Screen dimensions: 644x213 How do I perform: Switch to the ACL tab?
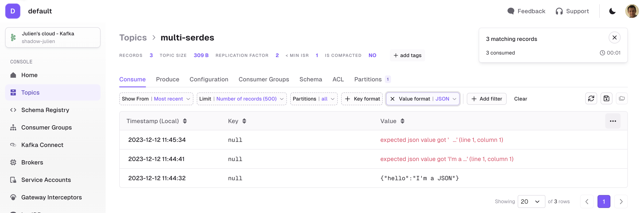(x=338, y=79)
